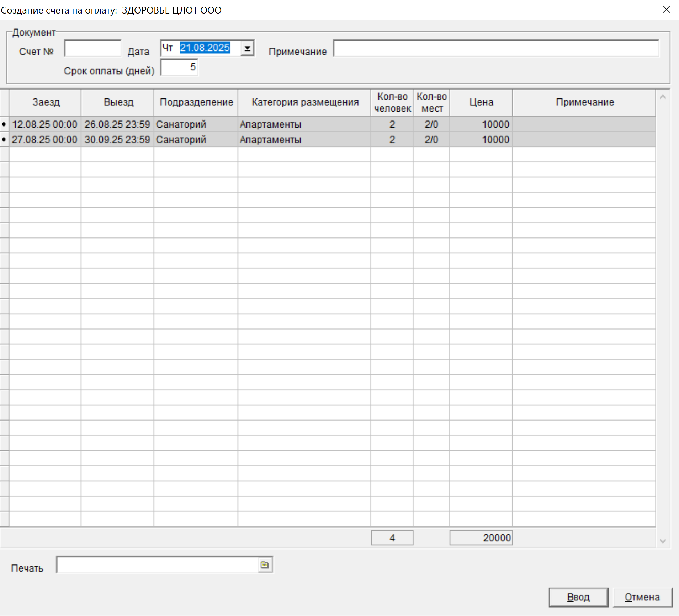Open the Дата calendar dropdown
The height and width of the screenshot is (616, 679).
coord(247,48)
